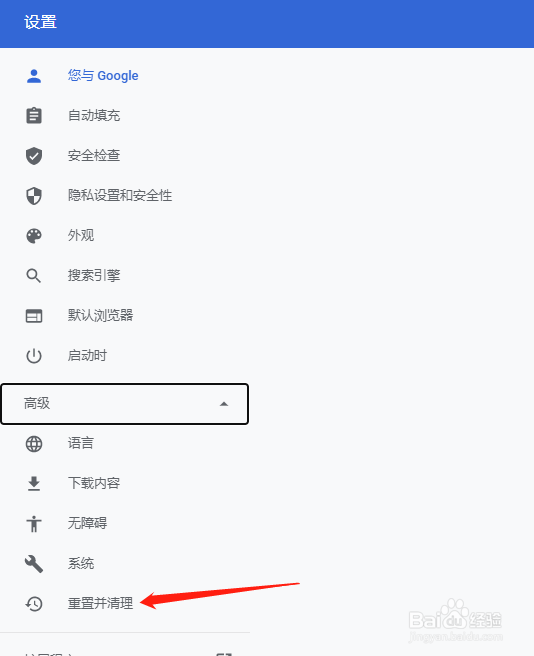The width and height of the screenshot is (534, 656).
Task: Click the 高级 section header
Action: [x=125, y=404]
